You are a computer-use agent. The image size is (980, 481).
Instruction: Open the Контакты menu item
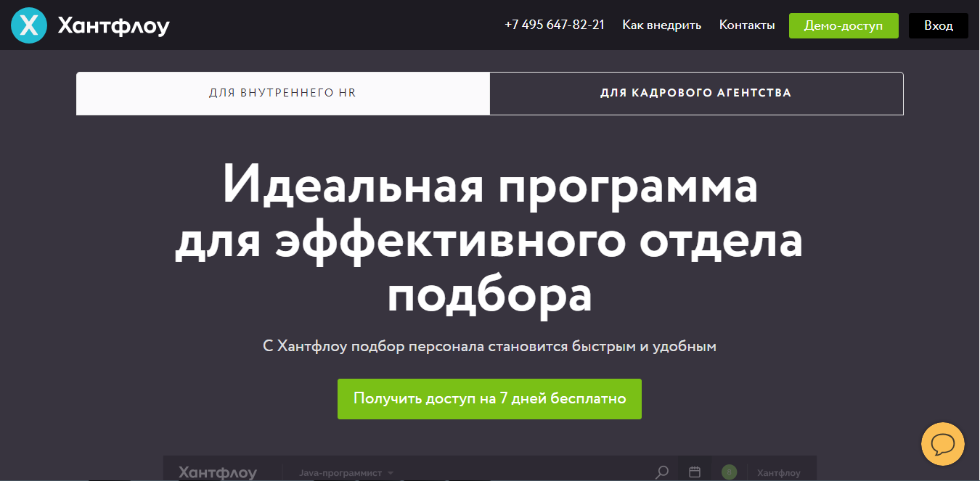746,25
